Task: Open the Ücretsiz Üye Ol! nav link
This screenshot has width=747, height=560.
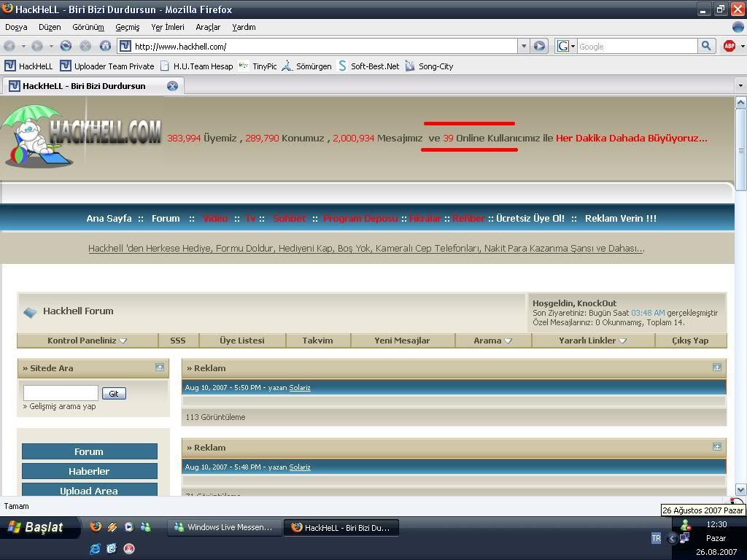Action: 530,218
